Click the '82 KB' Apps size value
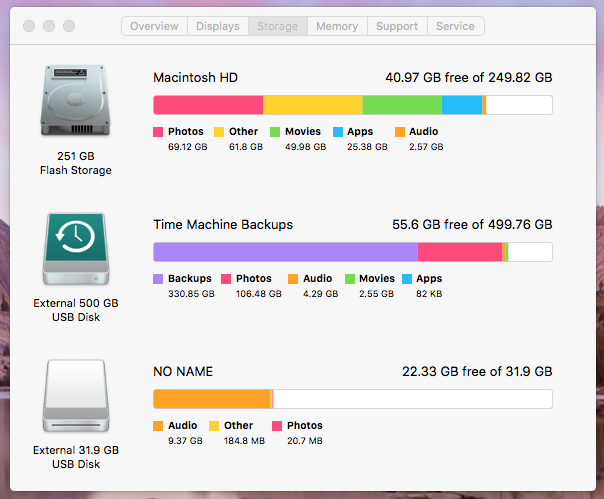The image size is (604, 499). (429, 294)
